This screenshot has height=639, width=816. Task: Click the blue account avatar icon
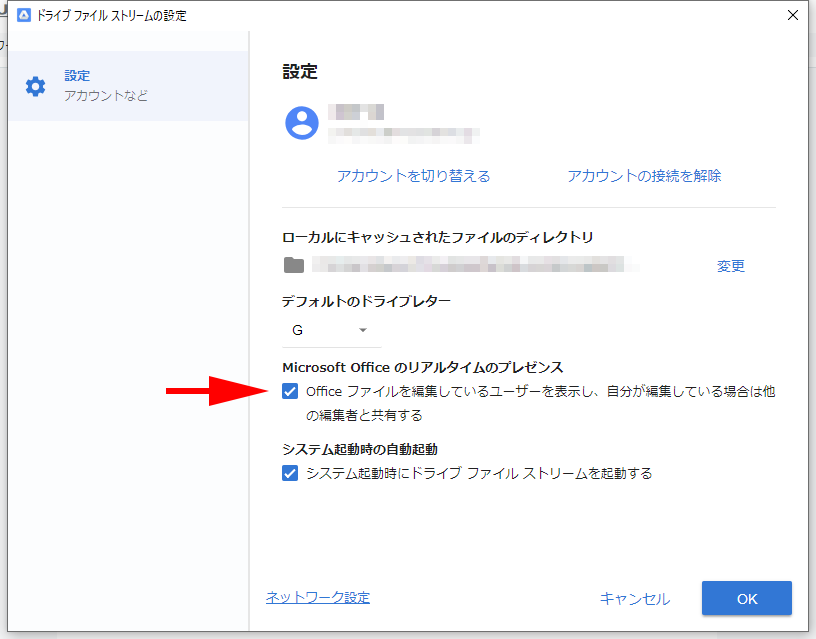click(x=302, y=123)
